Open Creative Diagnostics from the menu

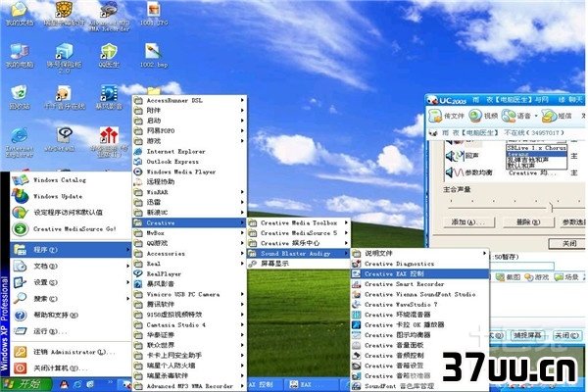coord(420,264)
